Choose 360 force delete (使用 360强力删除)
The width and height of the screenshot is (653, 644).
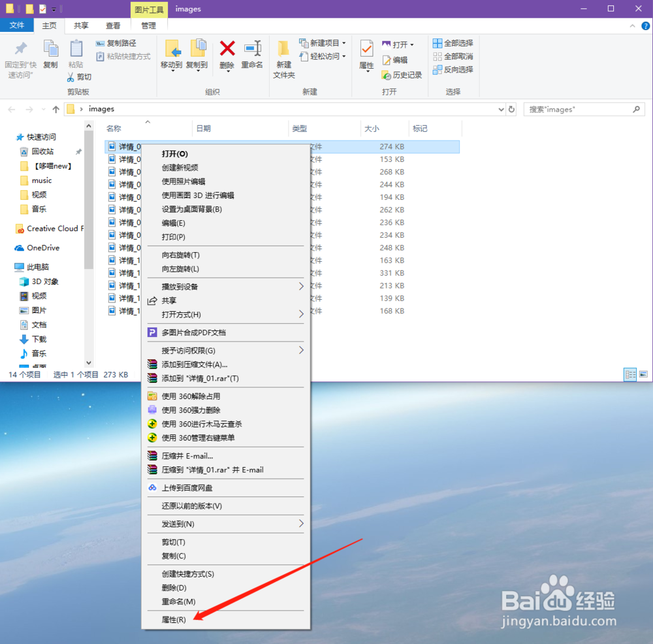[227, 410]
